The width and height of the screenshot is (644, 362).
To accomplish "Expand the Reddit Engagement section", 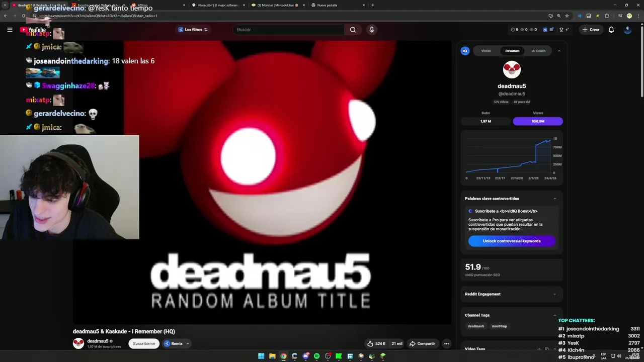I will (x=555, y=294).
